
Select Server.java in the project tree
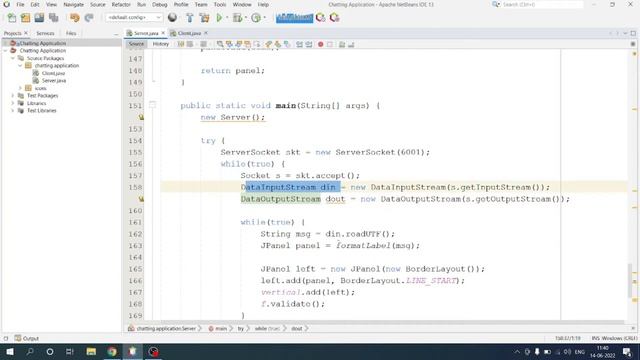click(x=53, y=80)
